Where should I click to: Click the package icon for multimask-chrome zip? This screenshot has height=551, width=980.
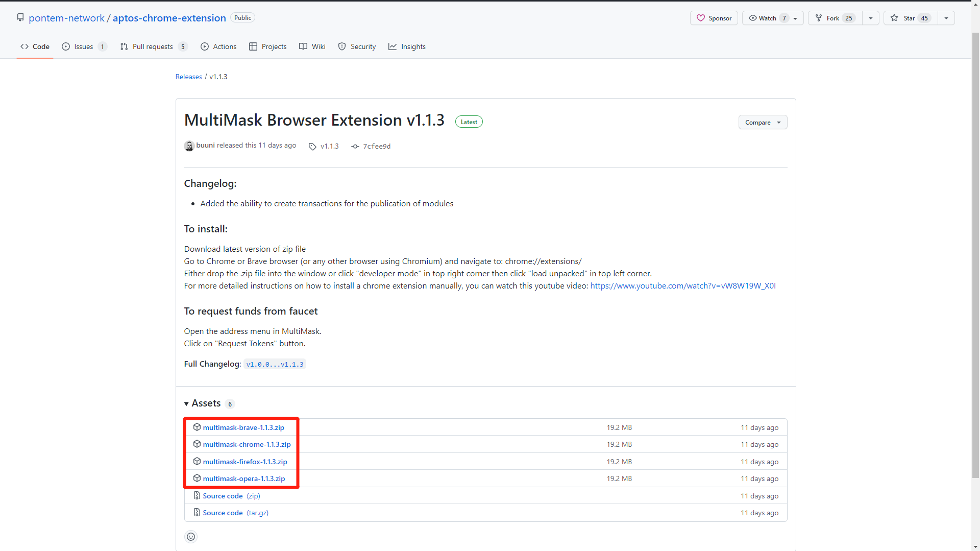tap(197, 444)
